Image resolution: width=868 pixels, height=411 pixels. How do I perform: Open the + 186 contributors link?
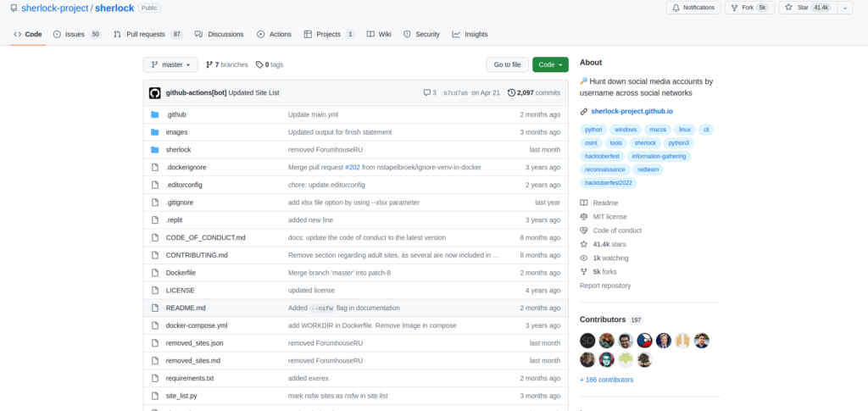[606, 380]
